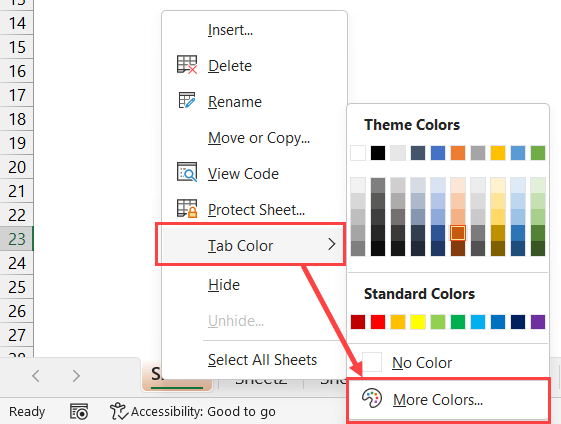Viewport: 561px width, 424px height.
Task: Click the Rename sheet icon
Action: (187, 101)
